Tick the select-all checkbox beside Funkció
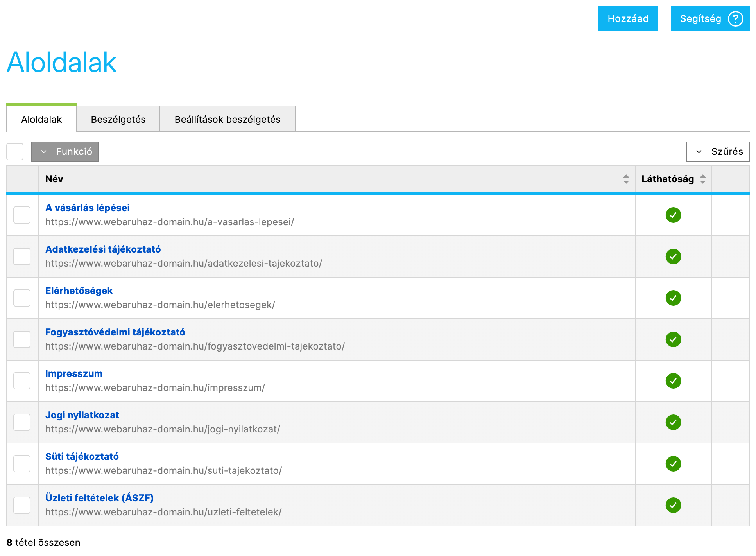The width and height of the screenshot is (756, 556). [x=15, y=151]
